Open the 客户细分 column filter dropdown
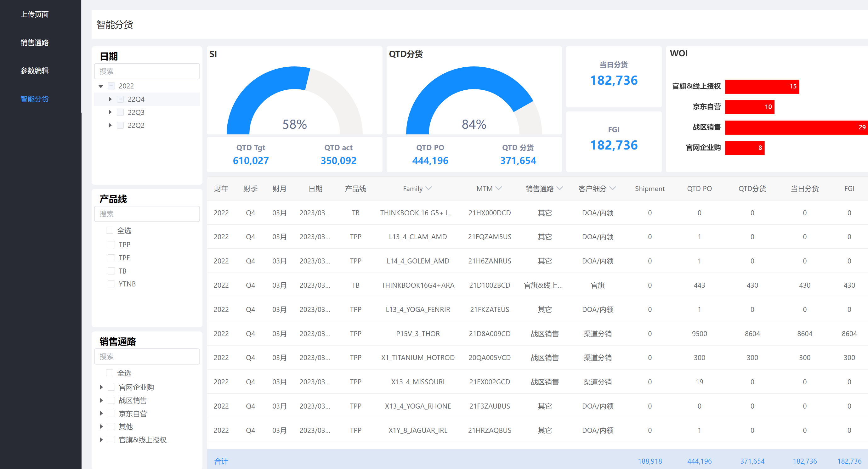This screenshot has width=868, height=469. click(x=613, y=188)
